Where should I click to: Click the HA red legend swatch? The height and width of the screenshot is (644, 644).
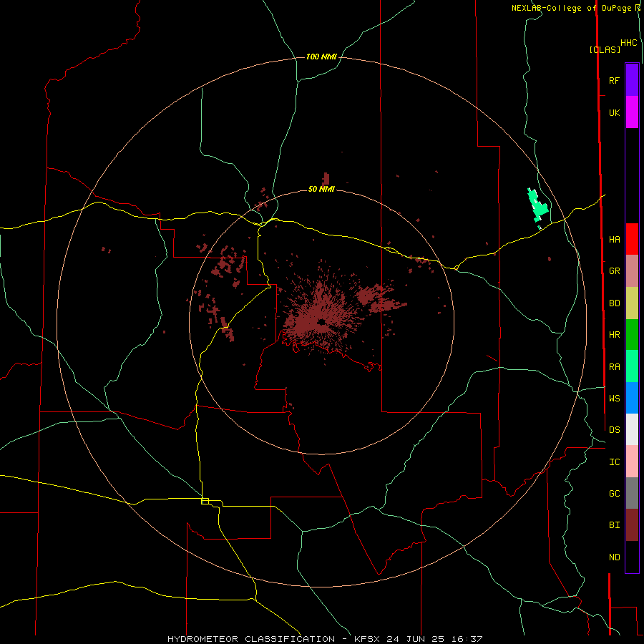pyautogui.click(x=632, y=239)
